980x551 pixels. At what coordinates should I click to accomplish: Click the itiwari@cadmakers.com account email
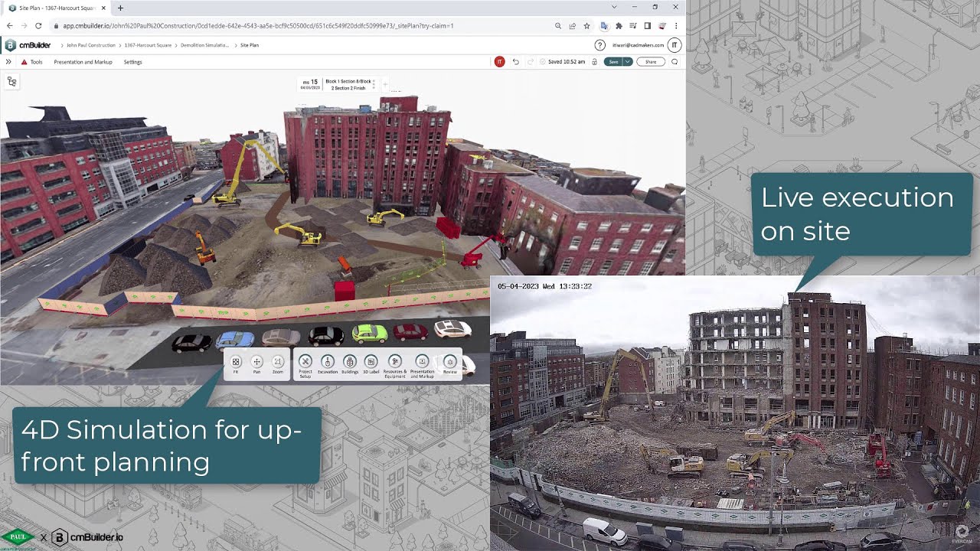pyautogui.click(x=638, y=45)
